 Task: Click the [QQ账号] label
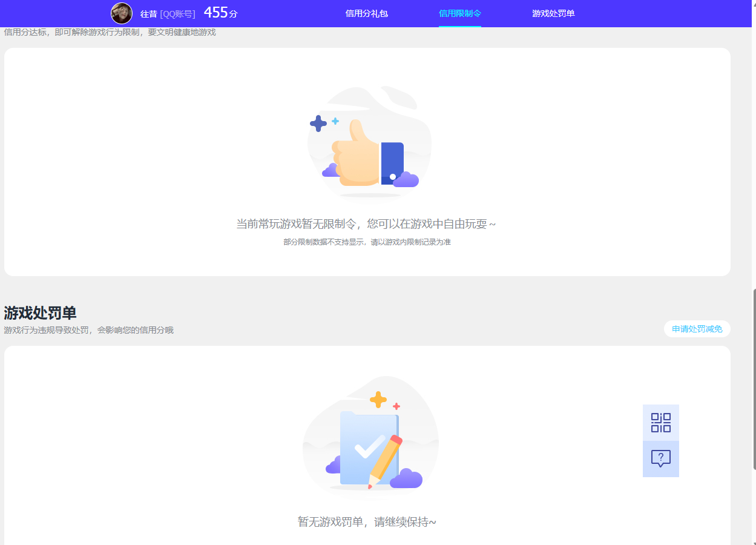coord(178,14)
